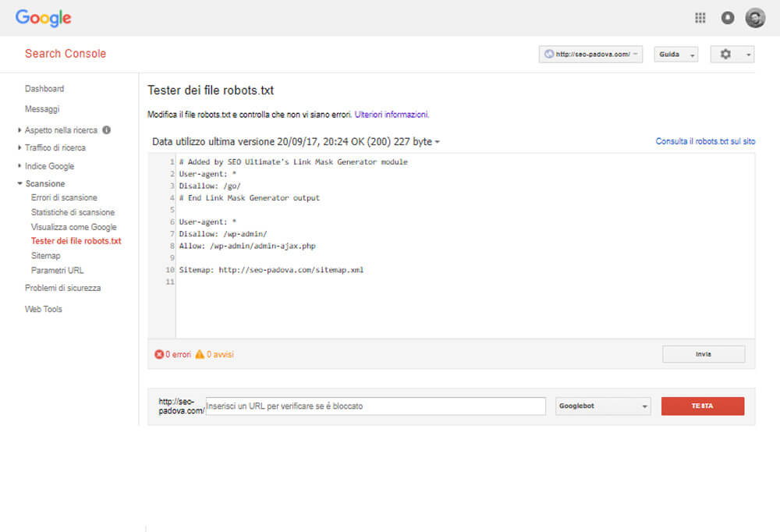Open Consulta il robots.txt sul sito link
This screenshot has height=532, width=780.
tap(705, 141)
